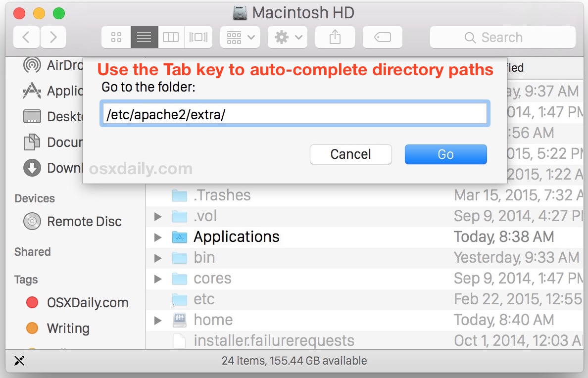The height and width of the screenshot is (378, 588).
Task: Select the cores folder icon
Action: (180, 279)
